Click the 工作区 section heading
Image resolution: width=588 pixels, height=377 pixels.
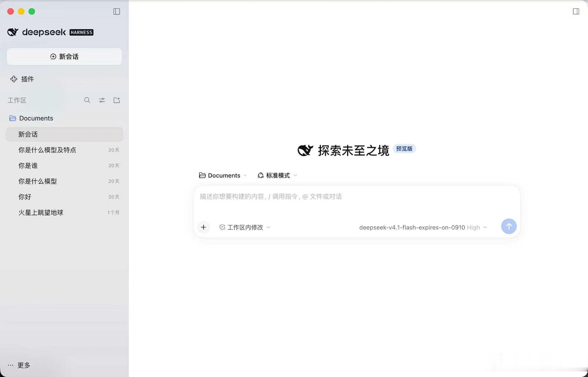[x=17, y=100]
